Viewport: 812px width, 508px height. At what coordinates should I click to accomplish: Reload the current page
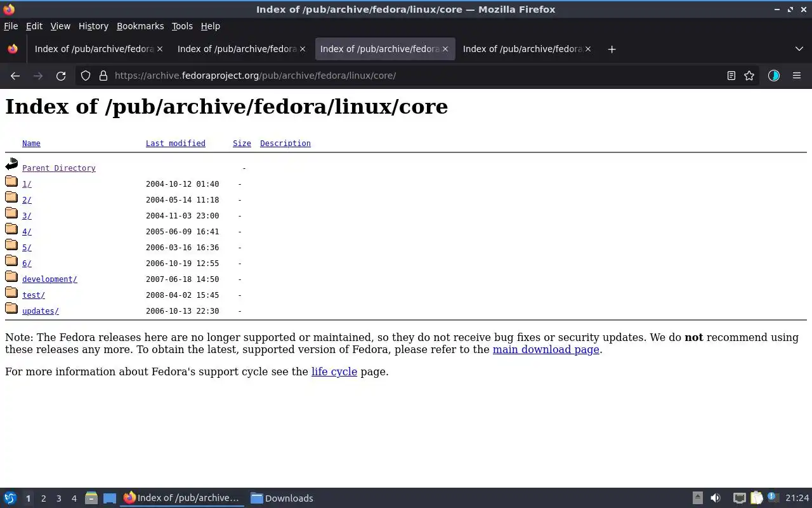pos(61,76)
